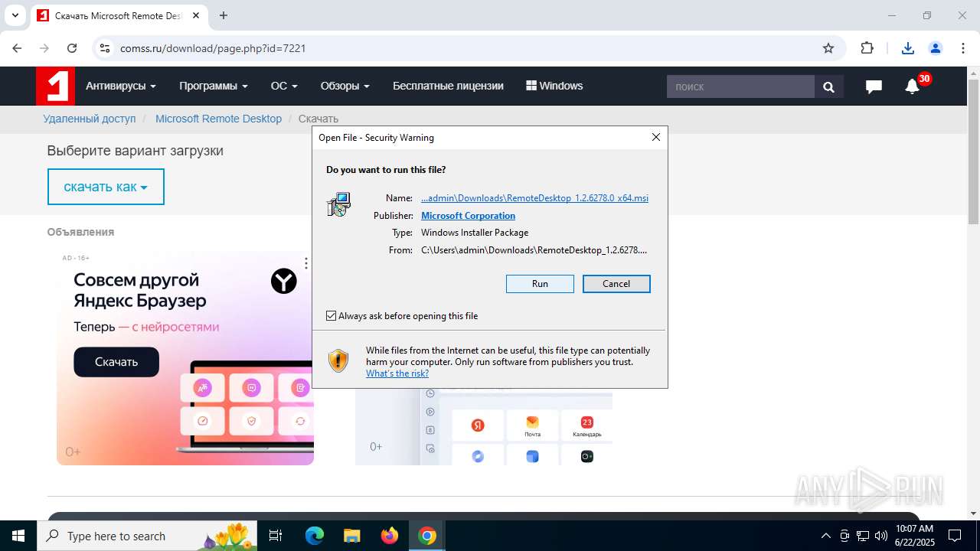Click the Yandex Browser Y logo

pos(284,282)
